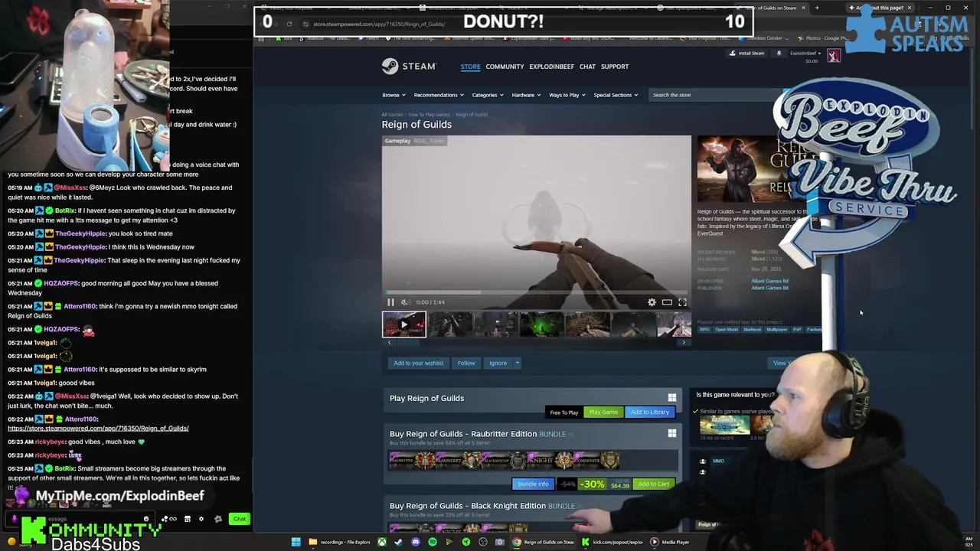980x551 pixels.
Task: Expand the Categories dropdown
Action: pos(488,95)
